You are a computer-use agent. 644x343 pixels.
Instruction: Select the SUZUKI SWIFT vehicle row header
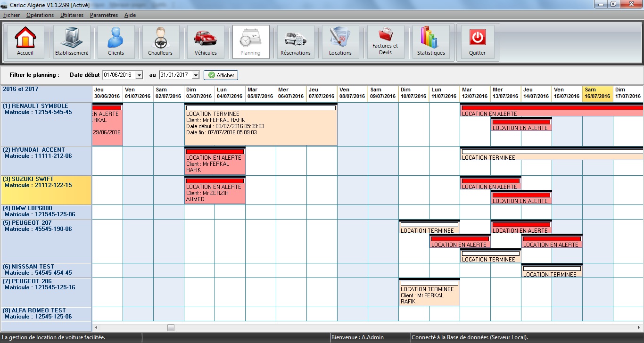coord(46,190)
